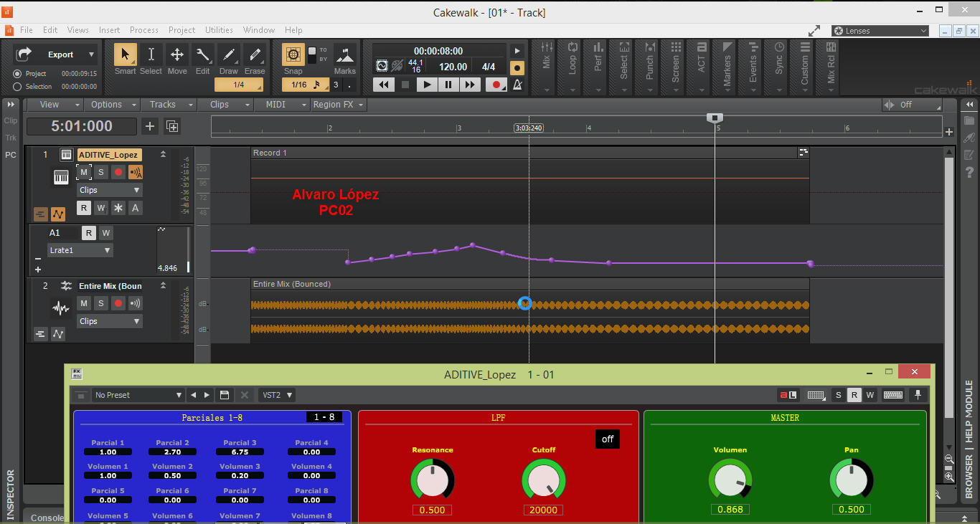Click the 1 - 8 partials button
Image resolution: width=980 pixels, height=524 pixels.
(x=324, y=417)
